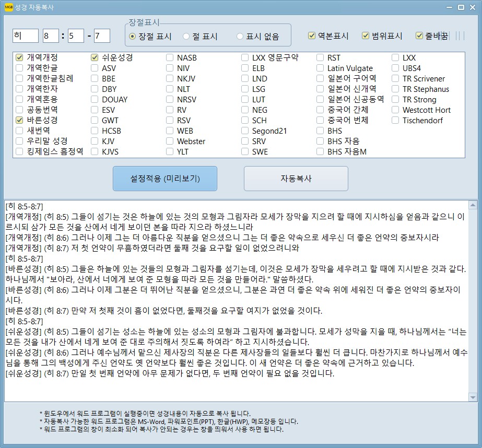Select the 절 표시 radio button
The image size is (482, 448).
pyautogui.click(x=186, y=37)
